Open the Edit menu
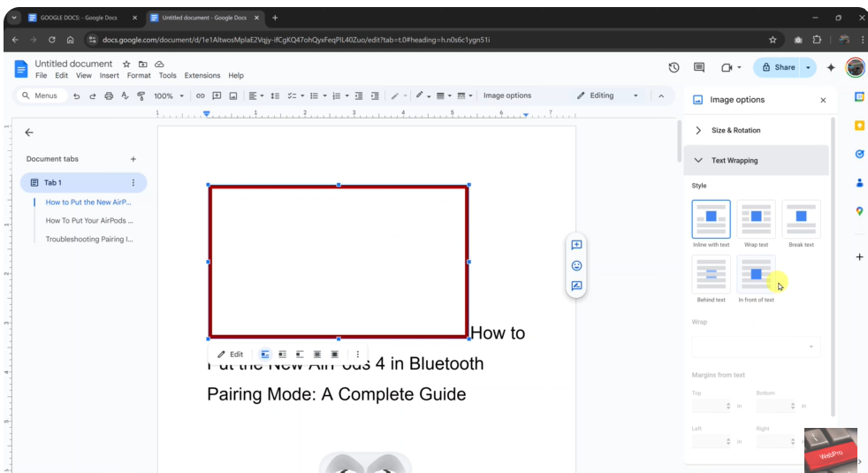The height and width of the screenshot is (473, 868). pyautogui.click(x=62, y=75)
